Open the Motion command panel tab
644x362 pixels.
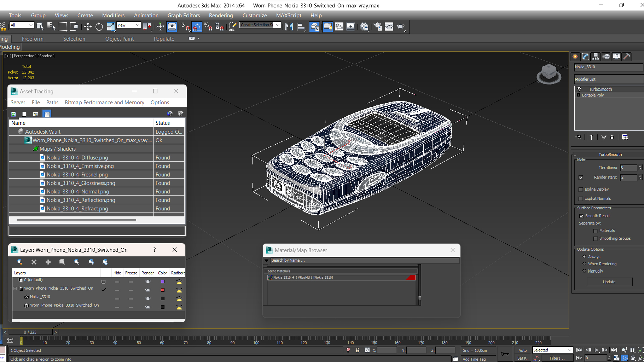pyautogui.click(x=606, y=56)
